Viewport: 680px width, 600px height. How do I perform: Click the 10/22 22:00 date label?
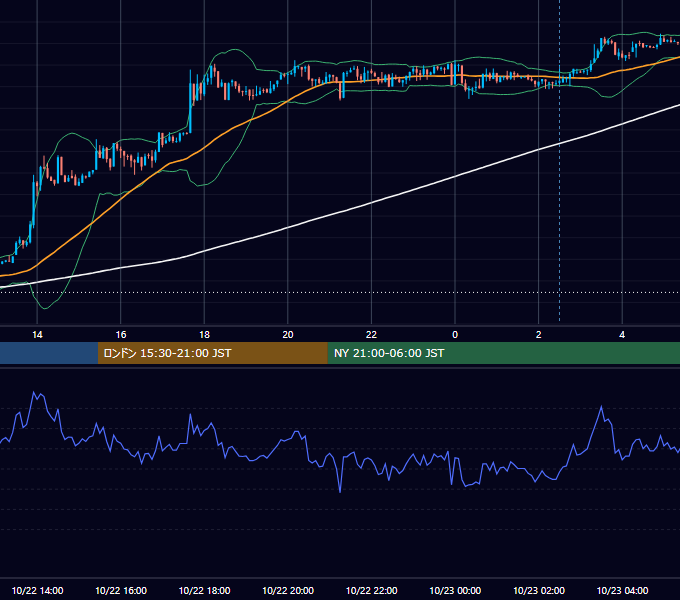coord(371,590)
